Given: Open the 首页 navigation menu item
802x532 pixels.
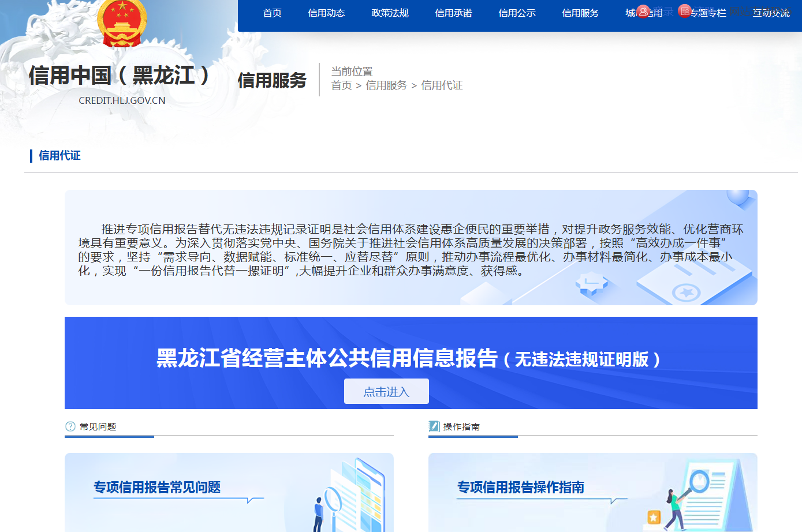Looking at the screenshot, I should point(272,13).
